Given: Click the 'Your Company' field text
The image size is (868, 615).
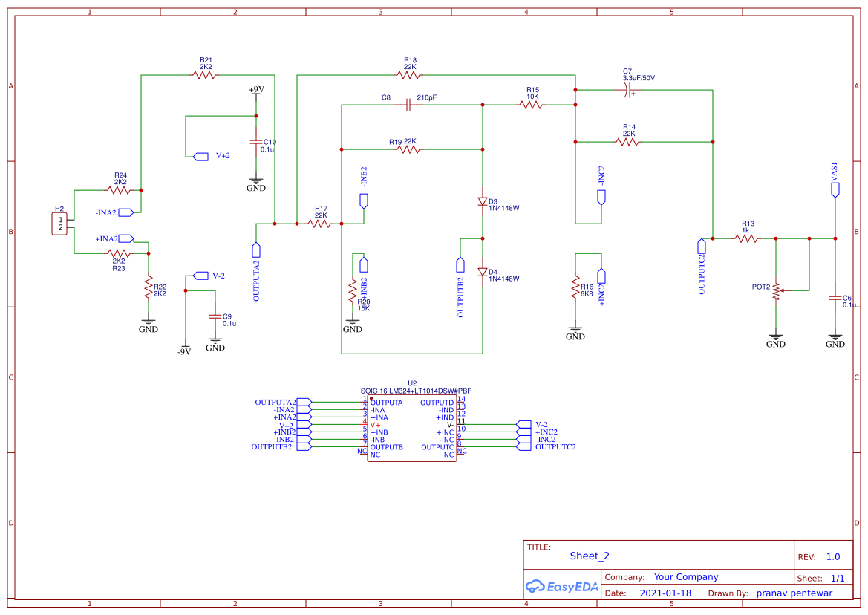Looking at the screenshot, I should (x=686, y=577).
